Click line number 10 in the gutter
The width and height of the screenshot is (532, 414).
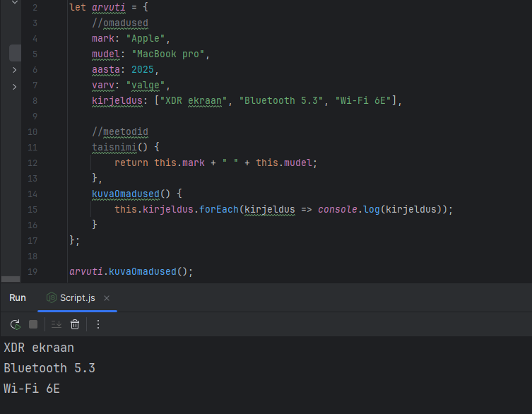tap(32, 131)
